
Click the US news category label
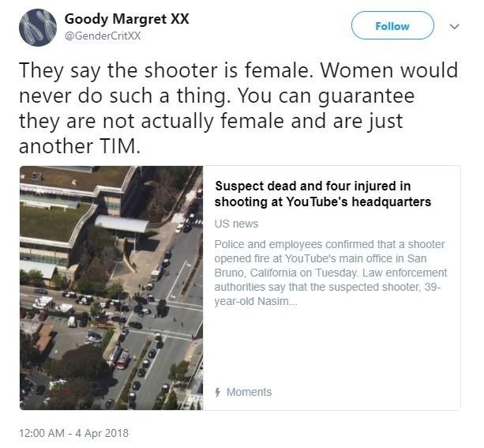click(x=236, y=224)
